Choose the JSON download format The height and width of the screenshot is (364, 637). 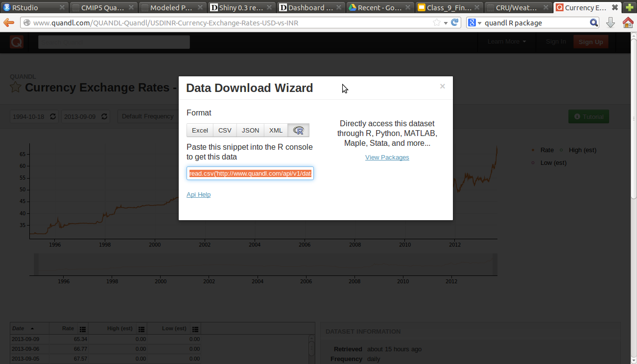pos(250,130)
